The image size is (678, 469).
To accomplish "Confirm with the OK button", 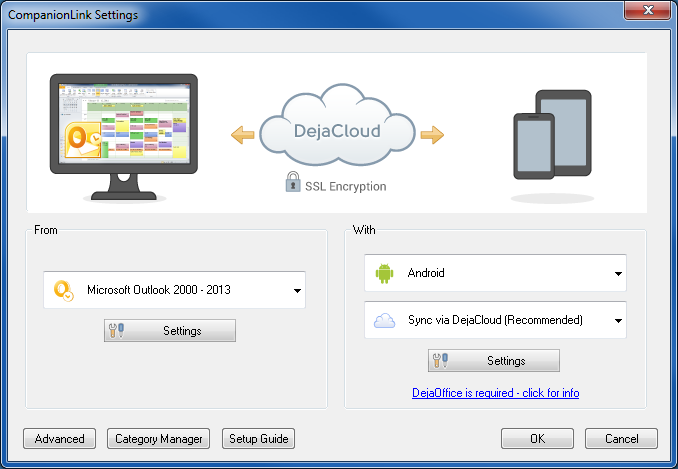I will tap(537, 439).
